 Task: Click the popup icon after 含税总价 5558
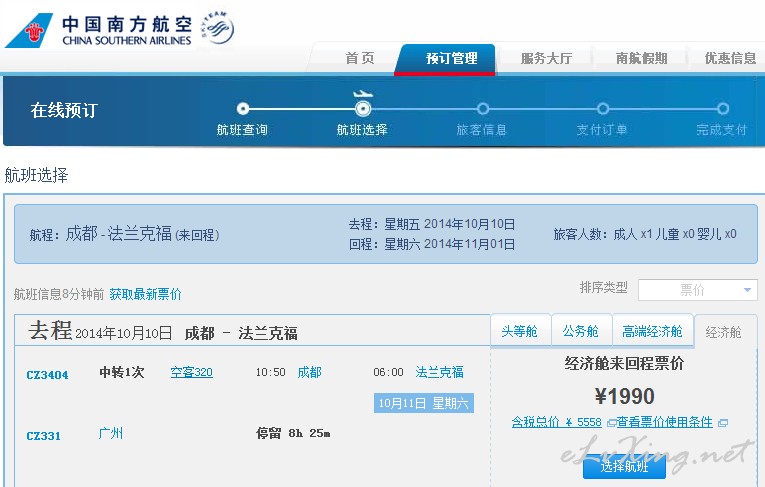(x=611, y=423)
